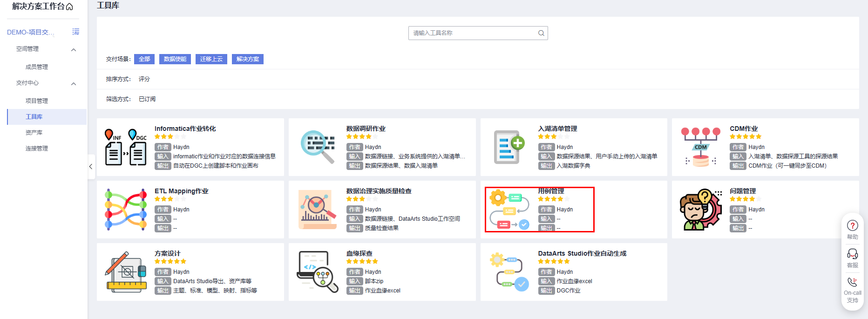Filter scenario by 迁移上云
868x319 pixels.
tap(211, 59)
